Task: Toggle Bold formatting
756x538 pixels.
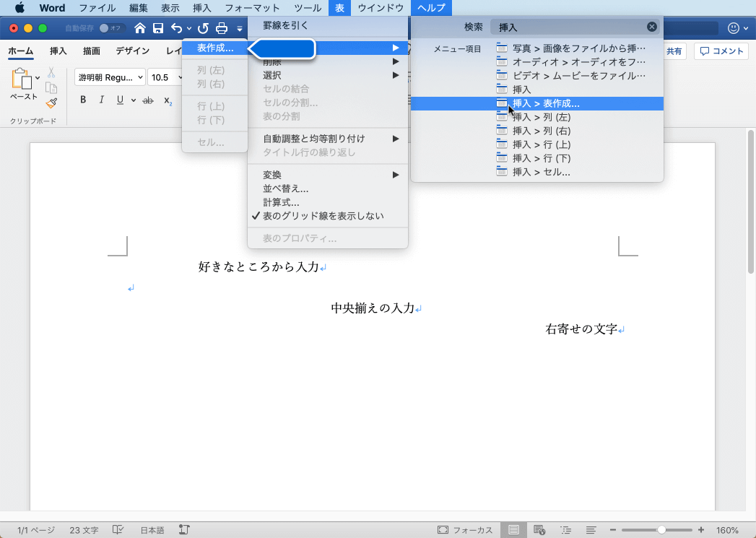Action: coord(83,100)
